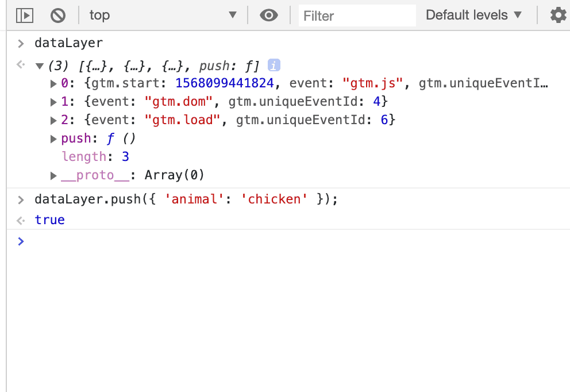Click the 'true' return value output

[x=49, y=220]
